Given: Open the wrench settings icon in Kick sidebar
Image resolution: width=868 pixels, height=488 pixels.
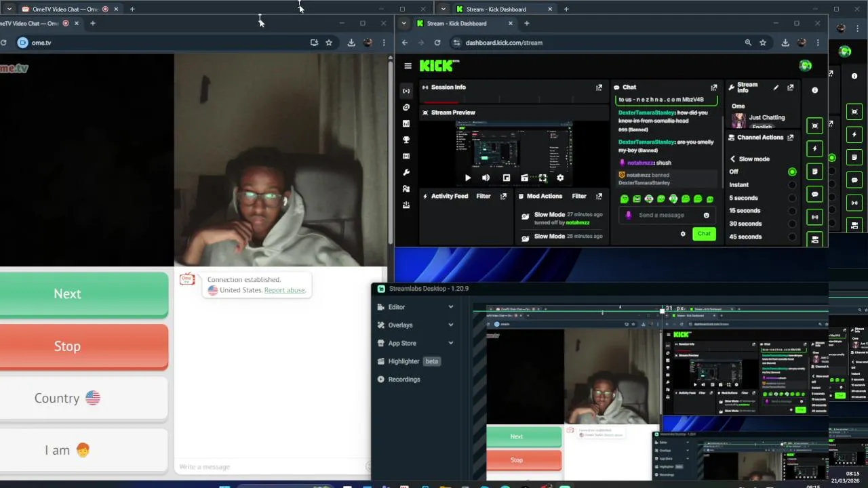Looking at the screenshot, I should click(x=406, y=172).
